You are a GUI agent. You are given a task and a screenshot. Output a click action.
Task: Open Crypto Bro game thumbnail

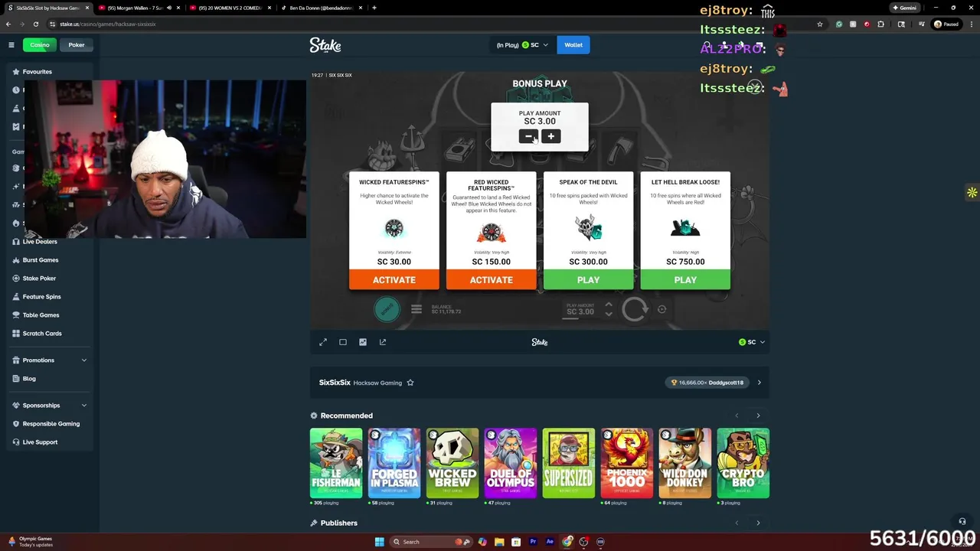pos(743,463)
